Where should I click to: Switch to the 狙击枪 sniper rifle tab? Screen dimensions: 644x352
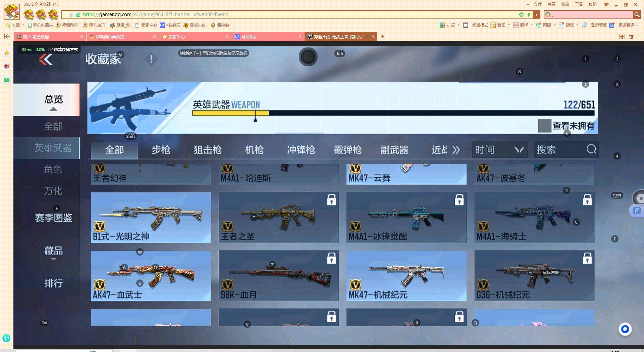pos(207,150)
